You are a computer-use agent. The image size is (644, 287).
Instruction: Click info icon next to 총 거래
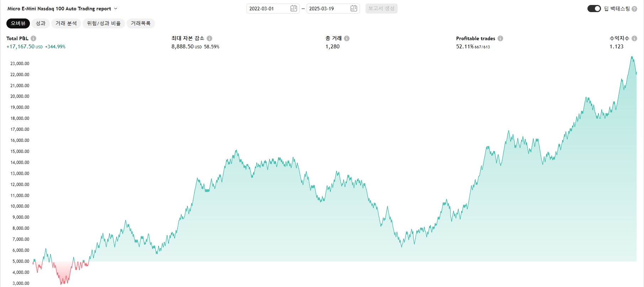[x=347, y=38]
